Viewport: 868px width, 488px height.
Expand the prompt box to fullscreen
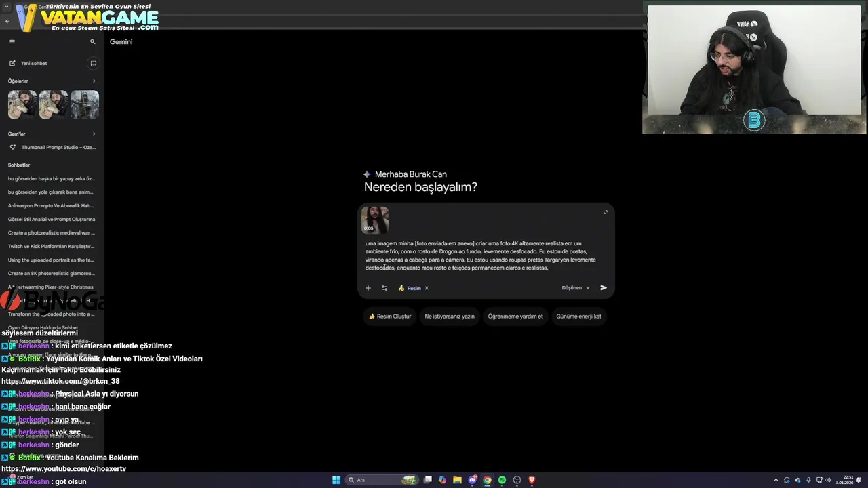pos(605,212)
